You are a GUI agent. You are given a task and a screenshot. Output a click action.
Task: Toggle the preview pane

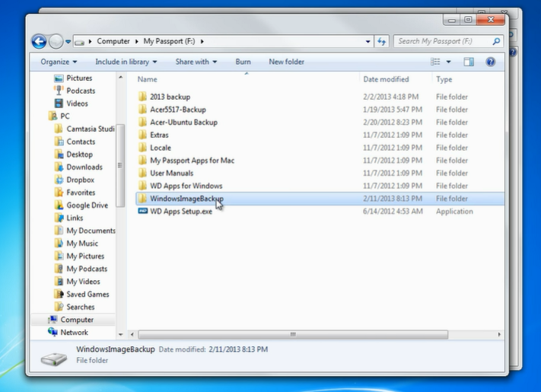point(469,62)
